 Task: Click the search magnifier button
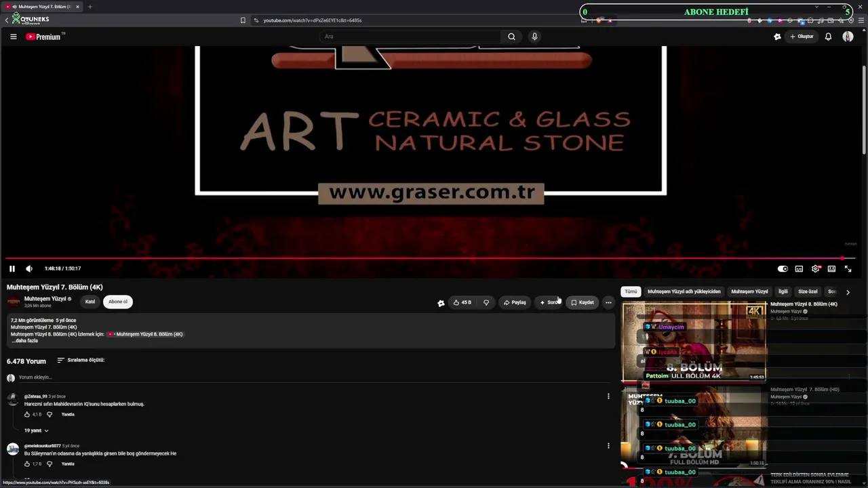511,37
